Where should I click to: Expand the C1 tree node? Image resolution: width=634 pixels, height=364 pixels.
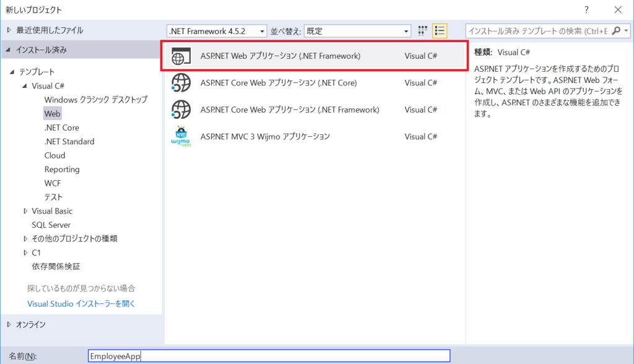(25, 253)
